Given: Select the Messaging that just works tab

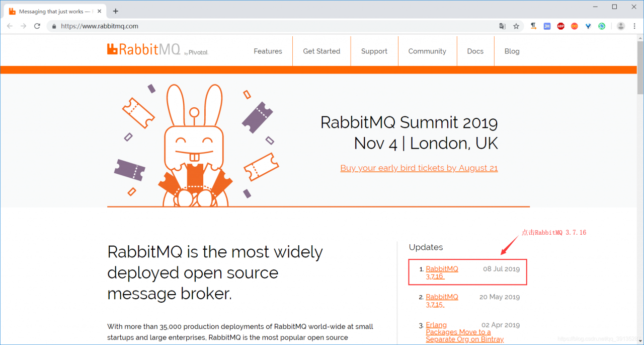Looking at the screenshot, I should click(x=54, y=11).
